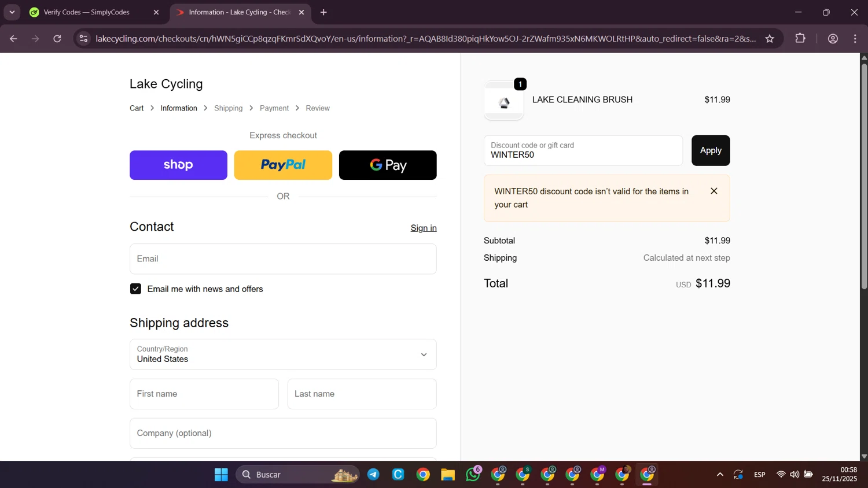
Task: Dismiss the WINTER50 invalid code message
Action: [714, 191]
